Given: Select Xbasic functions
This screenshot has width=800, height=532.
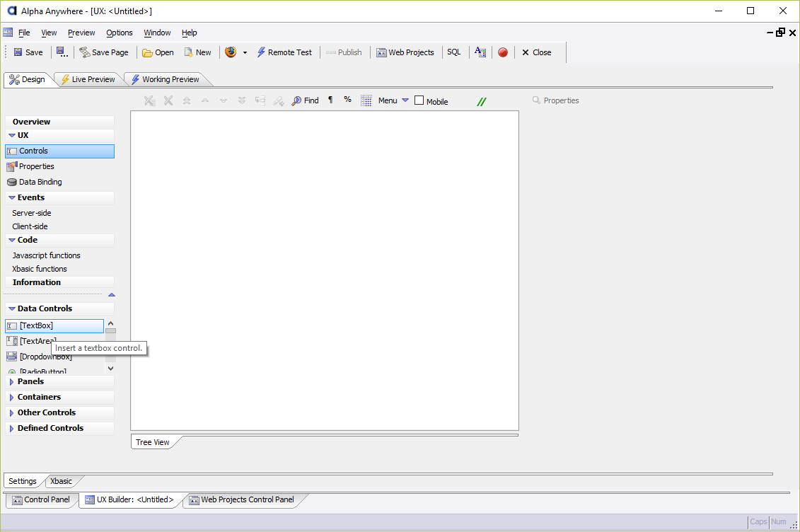Looking at the screenshot, I should (40, 269).
